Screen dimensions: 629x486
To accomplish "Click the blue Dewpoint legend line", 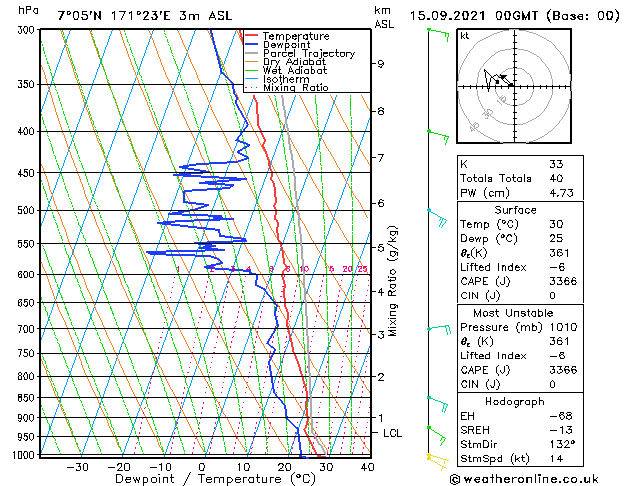I will (252, 45).
